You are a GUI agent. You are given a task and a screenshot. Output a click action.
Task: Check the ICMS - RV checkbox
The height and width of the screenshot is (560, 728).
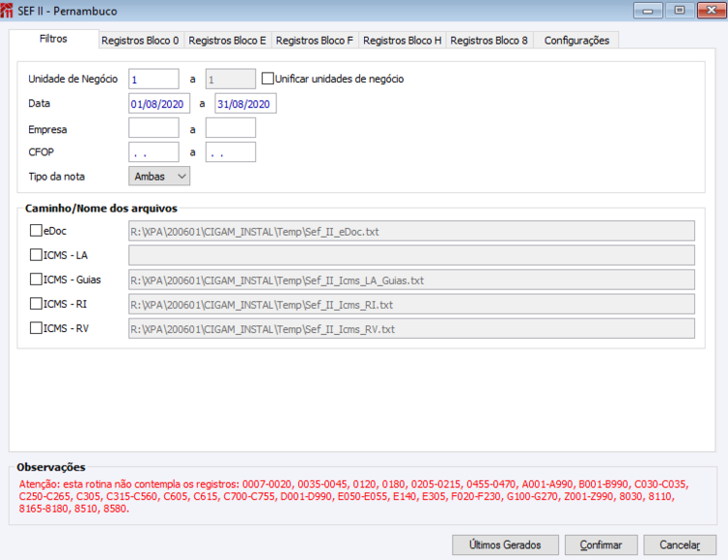coord(36,328)
